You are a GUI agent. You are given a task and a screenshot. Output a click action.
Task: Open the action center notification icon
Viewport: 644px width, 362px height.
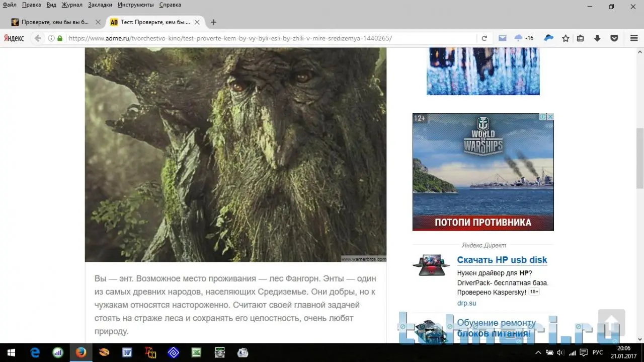click(x=584, y=352)
